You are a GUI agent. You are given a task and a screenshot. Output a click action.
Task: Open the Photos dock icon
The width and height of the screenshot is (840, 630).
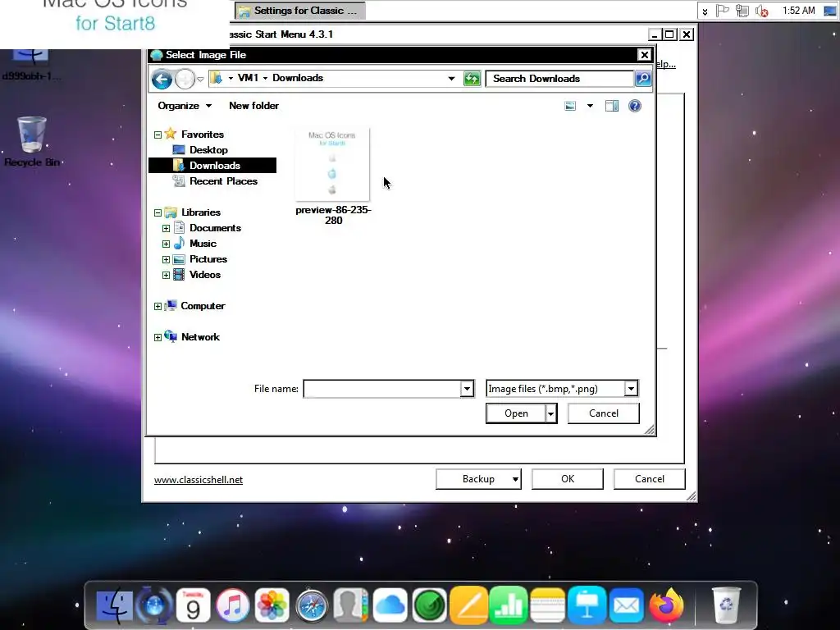point(272,606)
